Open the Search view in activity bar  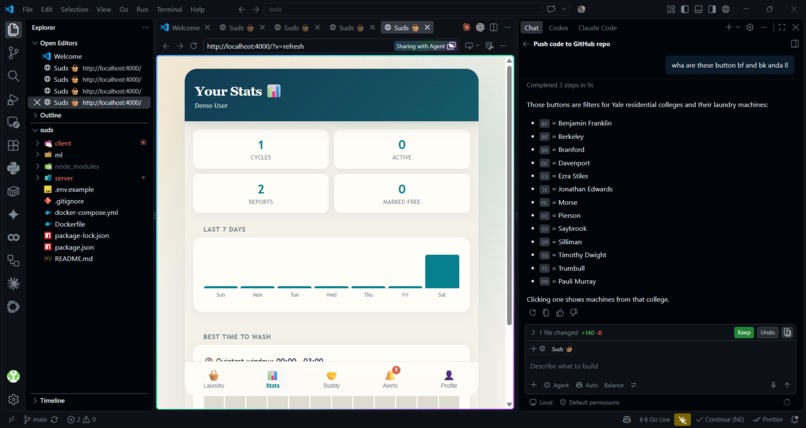pyautogui.click(x=13, y=76)
